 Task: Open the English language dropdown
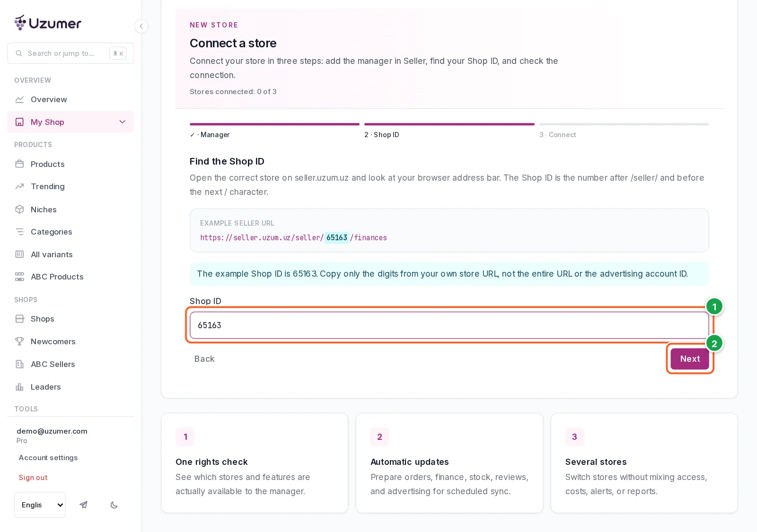[40, 505]
